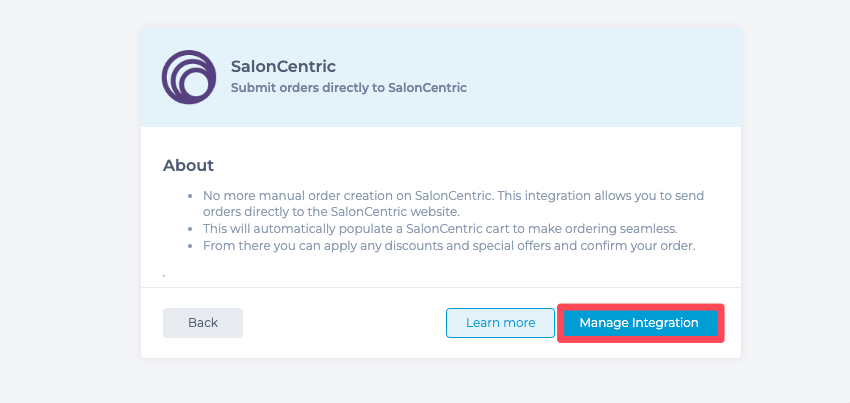Click empty footer space between Back and Learn more
Screen dimensions: 850x403
[x=344, y=323]
